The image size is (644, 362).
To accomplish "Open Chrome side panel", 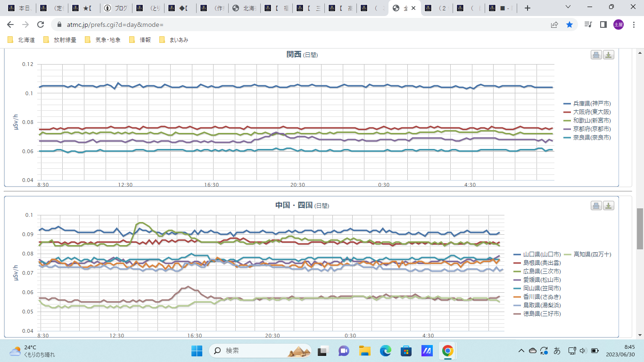I will tap(603, 25).
